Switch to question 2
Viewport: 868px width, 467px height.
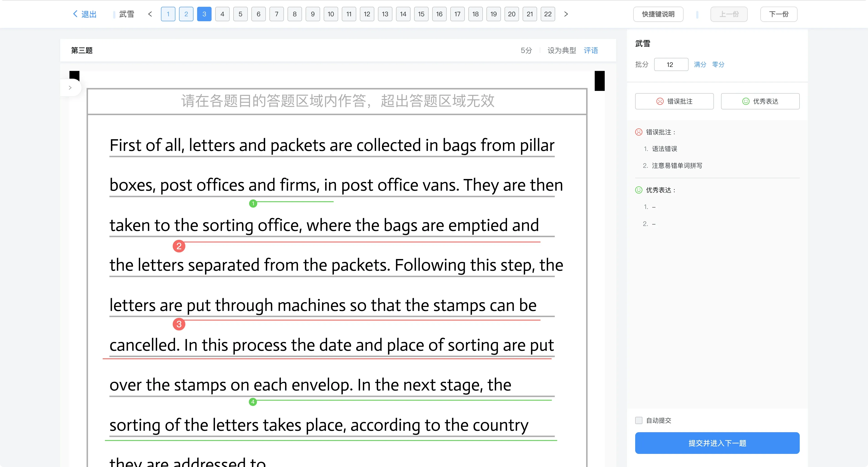pyautogui.click(x=186, y=14)
